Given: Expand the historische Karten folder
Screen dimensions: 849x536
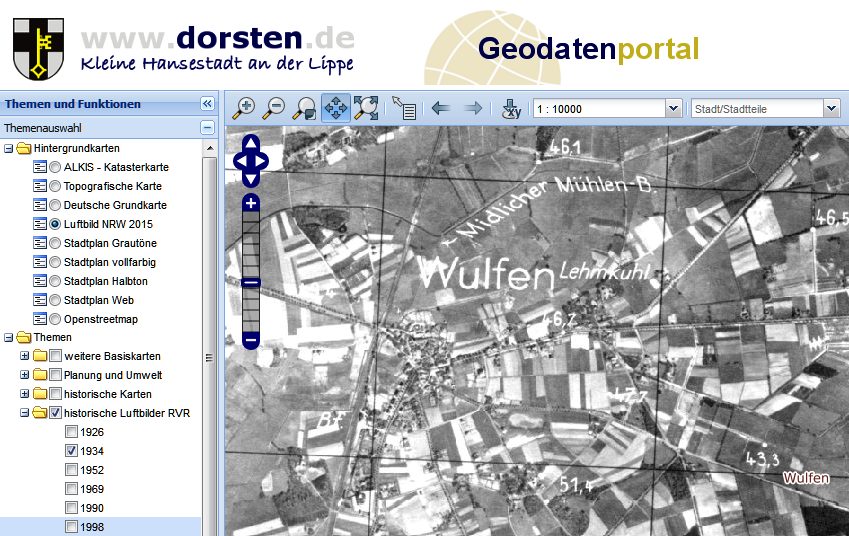Looking at the screenshot, I should (x=25, y=394).
